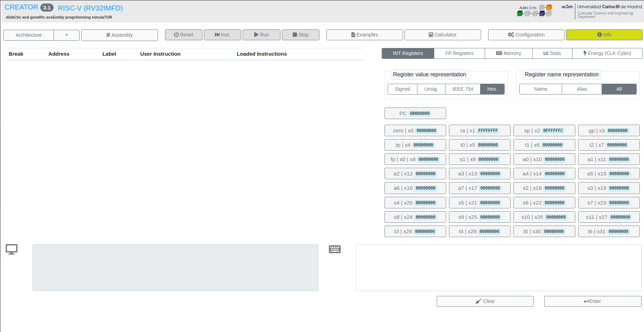Click the highlighted Info button
Screen dimensions: 644x332
[604, 35]
